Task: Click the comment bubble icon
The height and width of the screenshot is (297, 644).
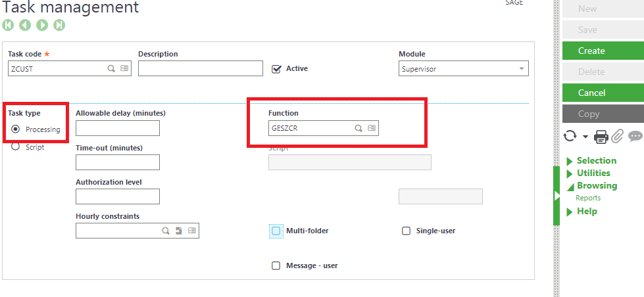Action: tap(635, 137)
